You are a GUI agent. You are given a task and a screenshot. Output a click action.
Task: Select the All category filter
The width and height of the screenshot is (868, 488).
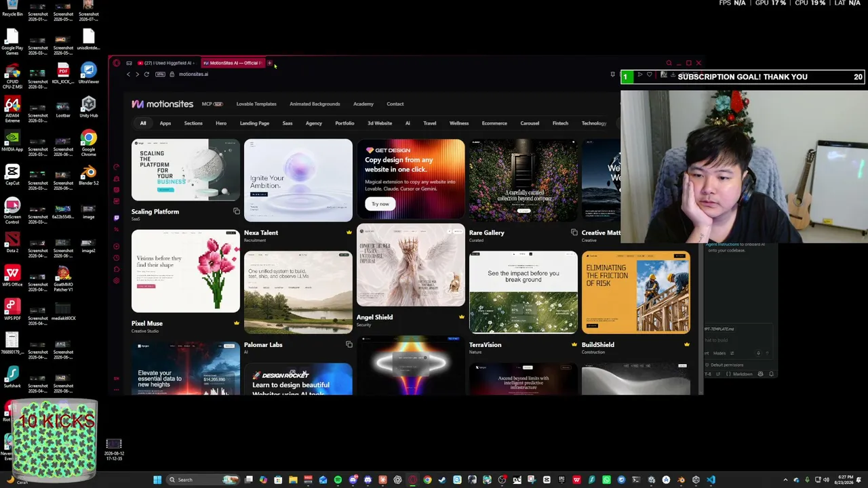click(x=143, y=123)
